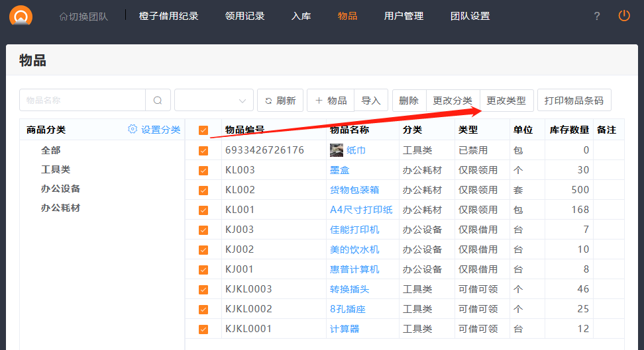Image resolution: width=644 pixels, height=350 pixels.
Task: Select 工具类 category in sidebar
Action: [x=56, y=169]
